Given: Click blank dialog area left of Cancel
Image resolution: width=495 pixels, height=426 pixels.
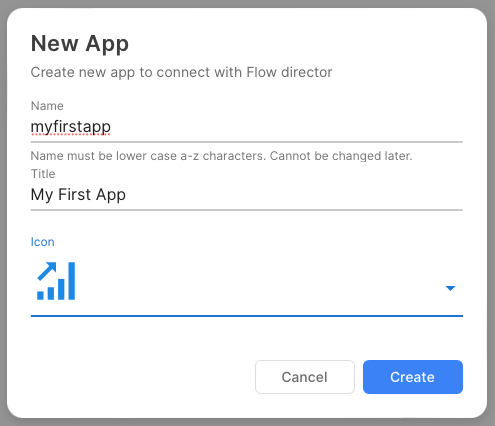Looking at the screenshot, I should pos(140,377).
